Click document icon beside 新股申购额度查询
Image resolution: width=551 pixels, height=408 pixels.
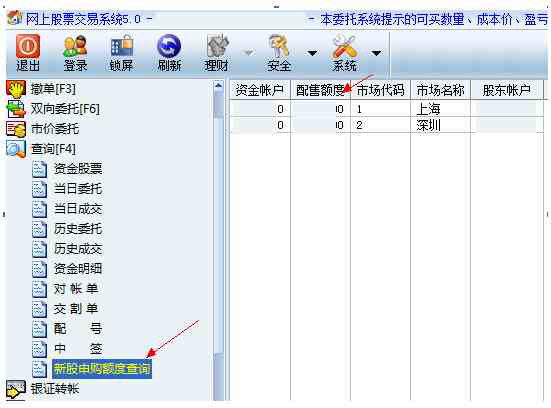click(39, 369)
